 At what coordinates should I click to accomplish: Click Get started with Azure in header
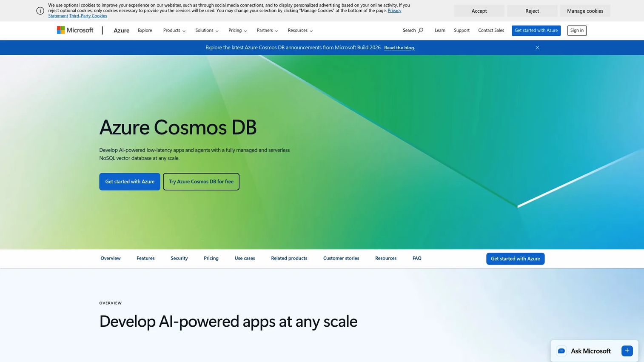click(x=536, y=31)
